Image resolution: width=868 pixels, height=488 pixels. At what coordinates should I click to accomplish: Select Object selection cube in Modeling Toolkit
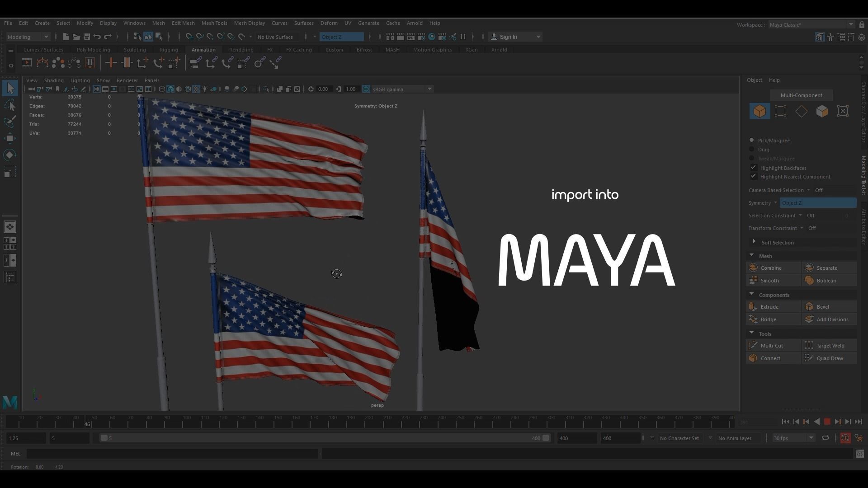759,111
